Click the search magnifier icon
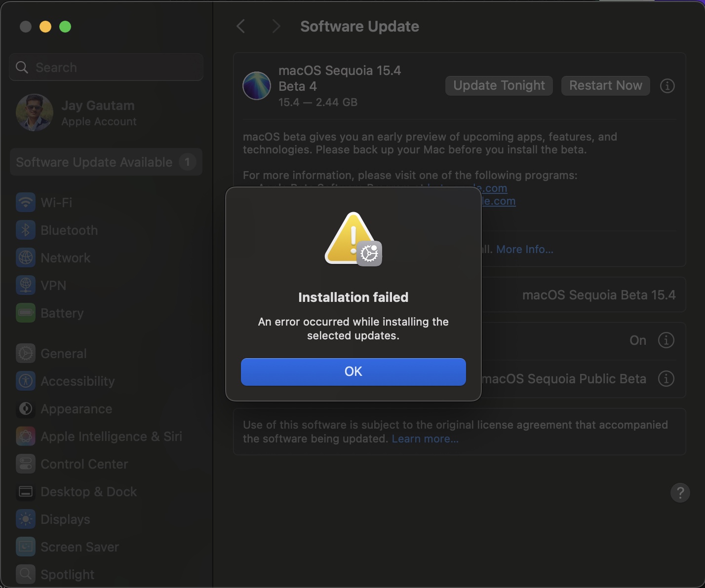The image size is (705, 588). tap(22, 67)
